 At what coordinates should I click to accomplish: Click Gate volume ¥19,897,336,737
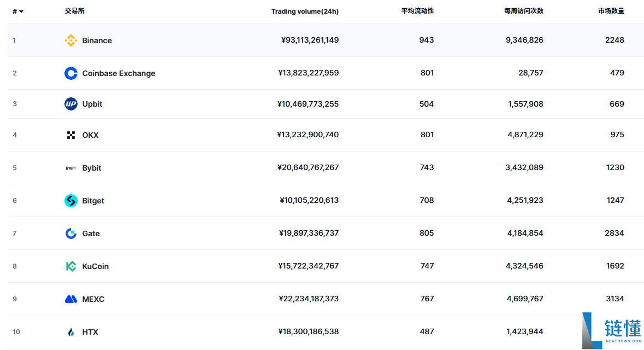pos(309,233)
